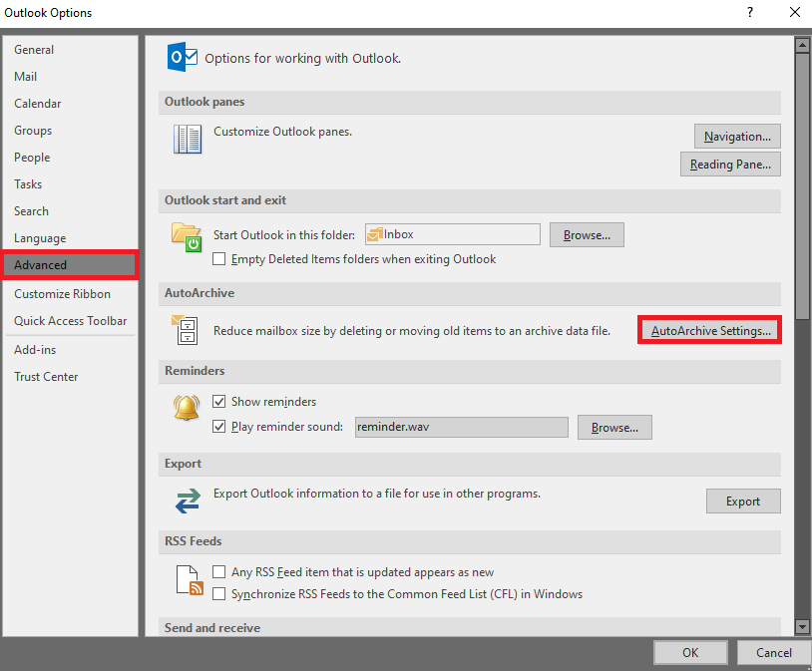Click Cancel to dismiss options
This screenshot has height=671, width=812.
point(774,652)
